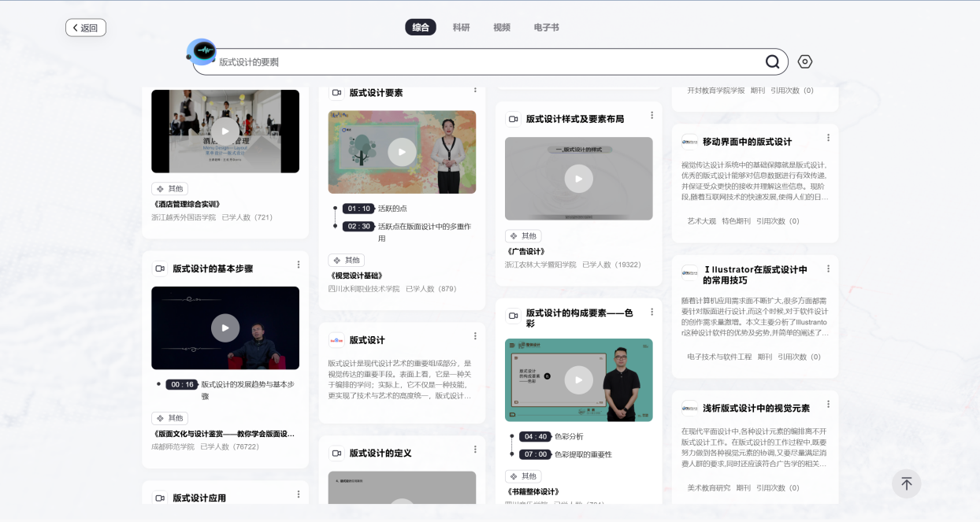Click journal name 美术教育研究
The image size is (980, 522).
coord(709,488)
